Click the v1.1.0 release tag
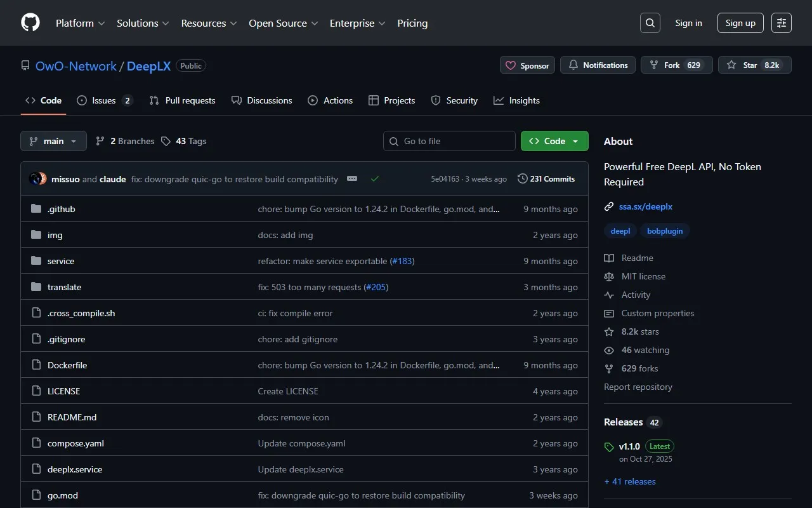This screenshot has height=508, width=812. tap(629, 446)
